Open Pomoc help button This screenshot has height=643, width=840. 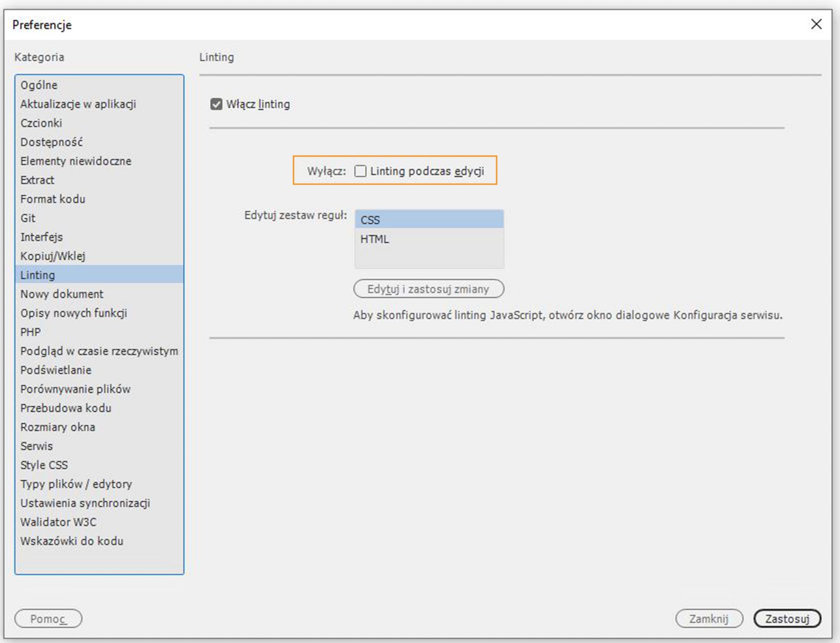[x=48, y=619]
